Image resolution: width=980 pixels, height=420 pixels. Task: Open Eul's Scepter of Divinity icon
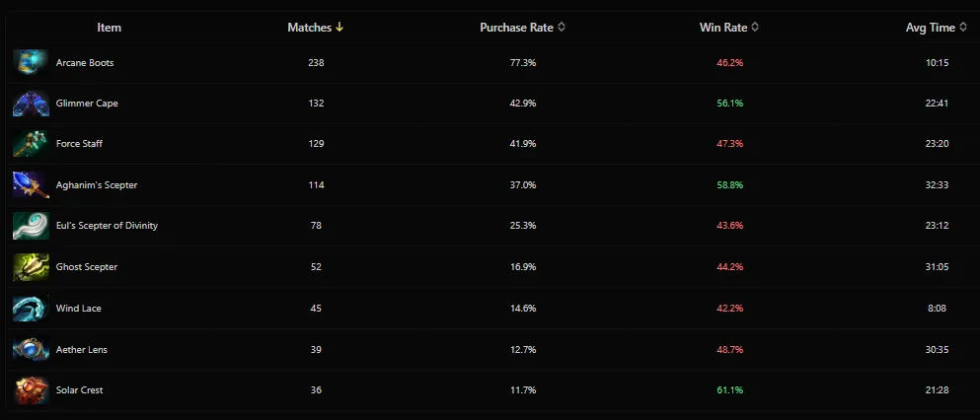[x=30, y=226]
